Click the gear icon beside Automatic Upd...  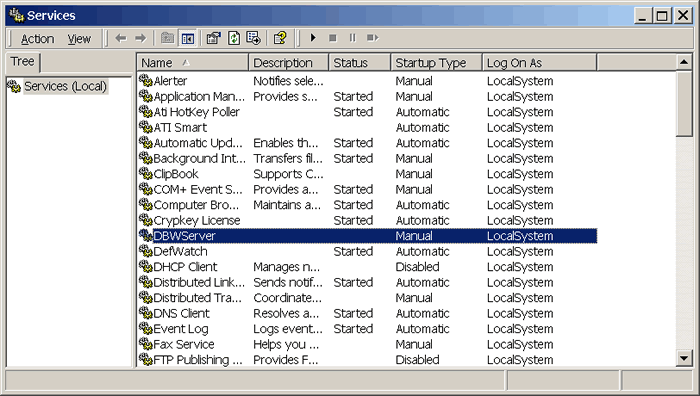point(146,143)
